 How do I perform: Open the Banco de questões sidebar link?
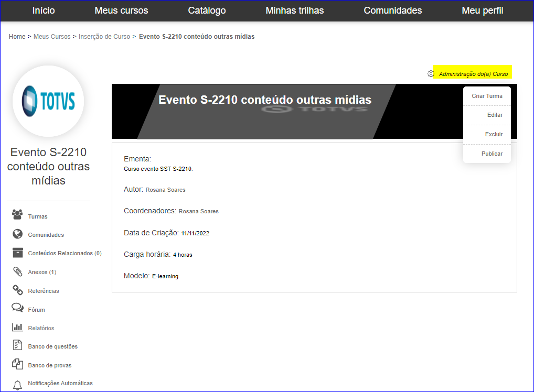pyautogui.click(x=52, y=346)
